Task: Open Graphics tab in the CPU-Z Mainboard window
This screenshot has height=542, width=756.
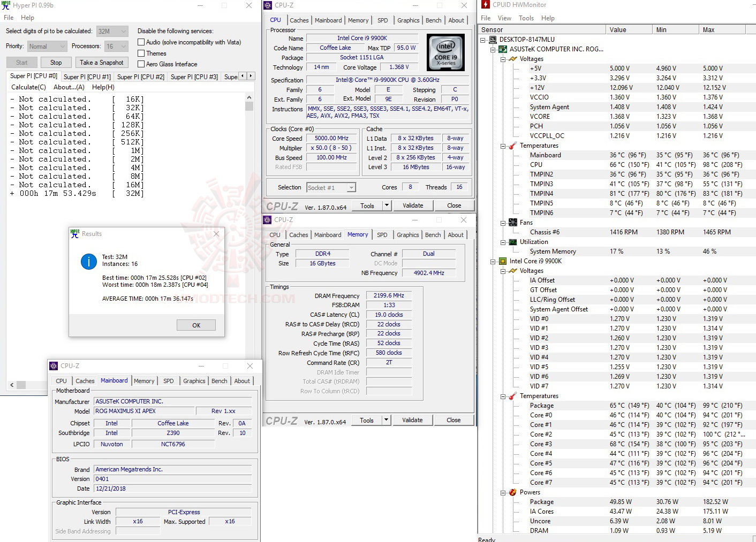Action: tap(194, 381)
